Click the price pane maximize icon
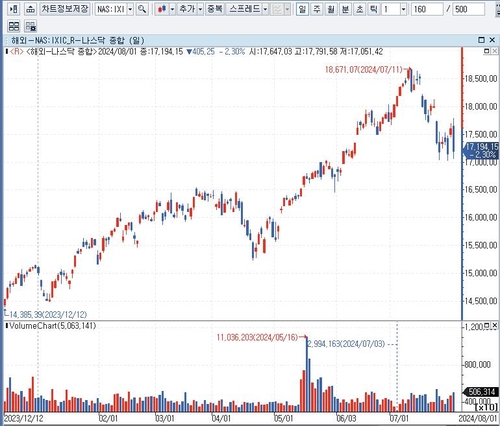 pos(487,51)
